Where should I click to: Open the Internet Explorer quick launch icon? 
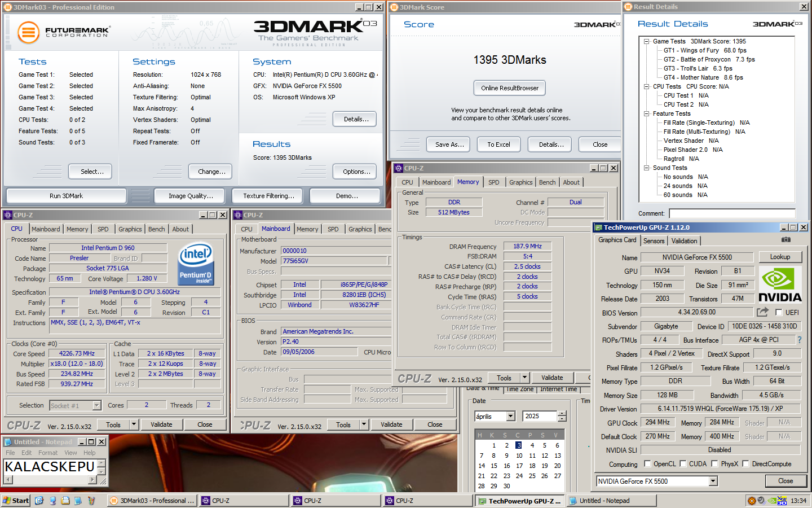39,501
